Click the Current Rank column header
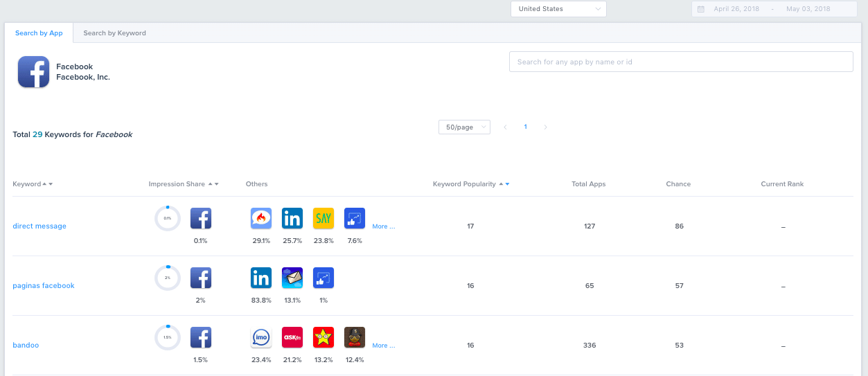 (x=782, y=184)
